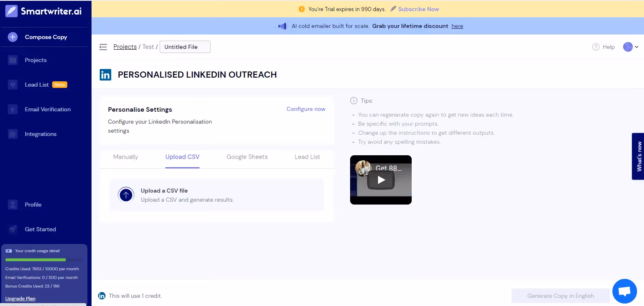Click the Get Started rocket icon
Image resolution: width=644 pixels, height=306 pixels.
point(13,229)
